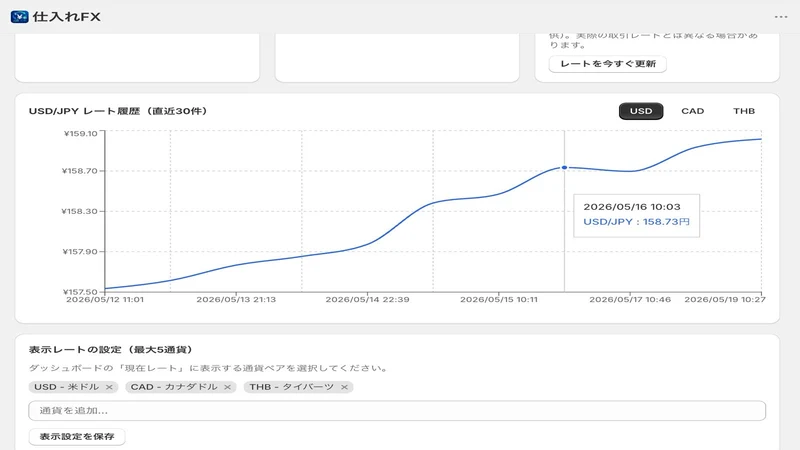800x450 pixels.
Task: Click the USD/JPY レート履歴 heading
Action: tap(118, 111)
